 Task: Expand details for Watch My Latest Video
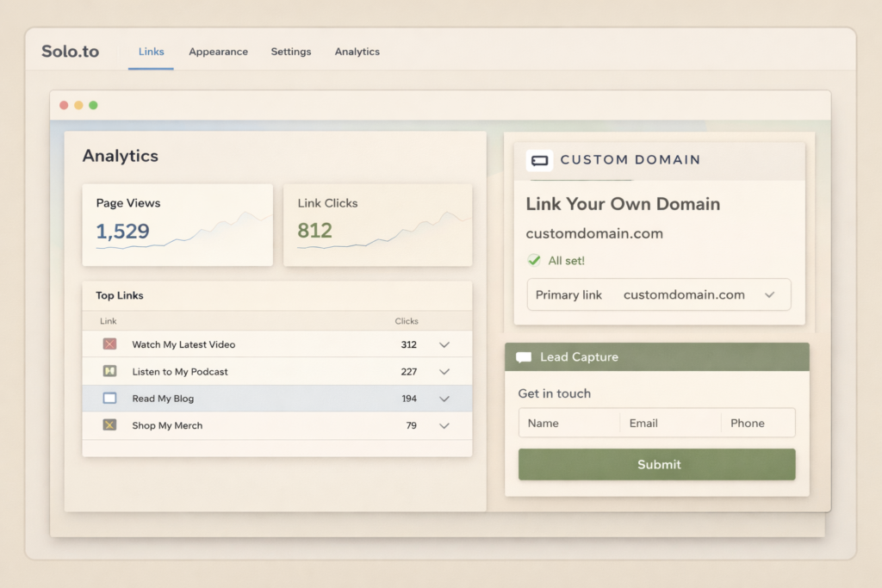[x=444, y=344]
